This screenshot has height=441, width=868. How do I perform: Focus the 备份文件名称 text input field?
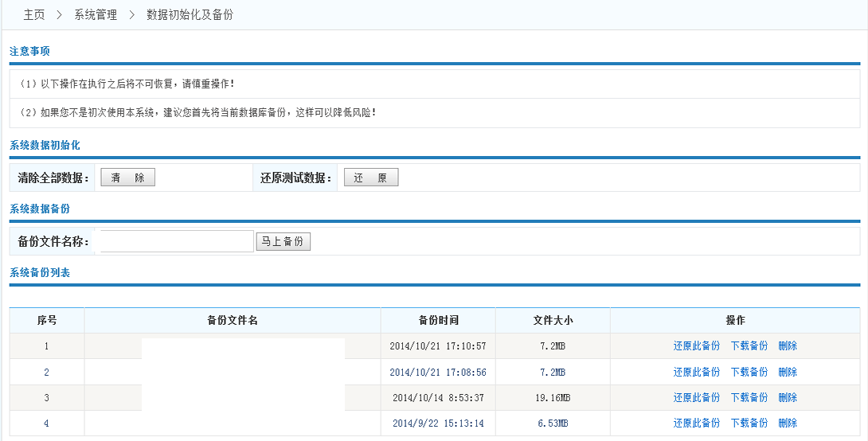[177, 241]
